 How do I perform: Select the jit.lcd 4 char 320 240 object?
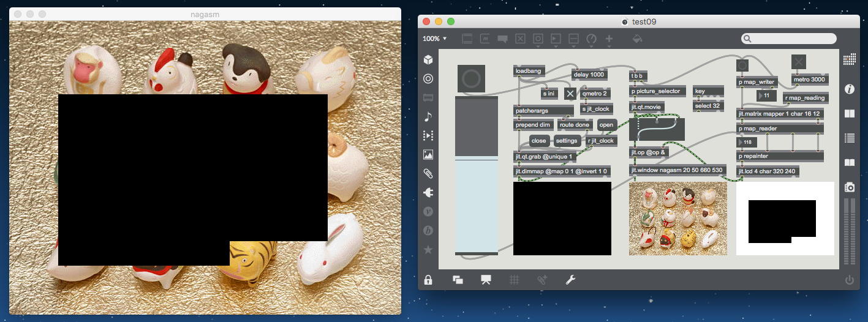click(768, 171)
